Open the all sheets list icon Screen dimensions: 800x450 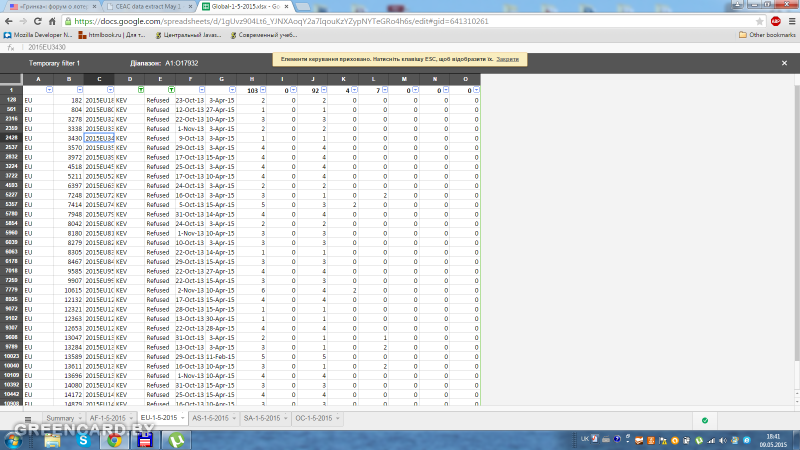click(29, 418)
